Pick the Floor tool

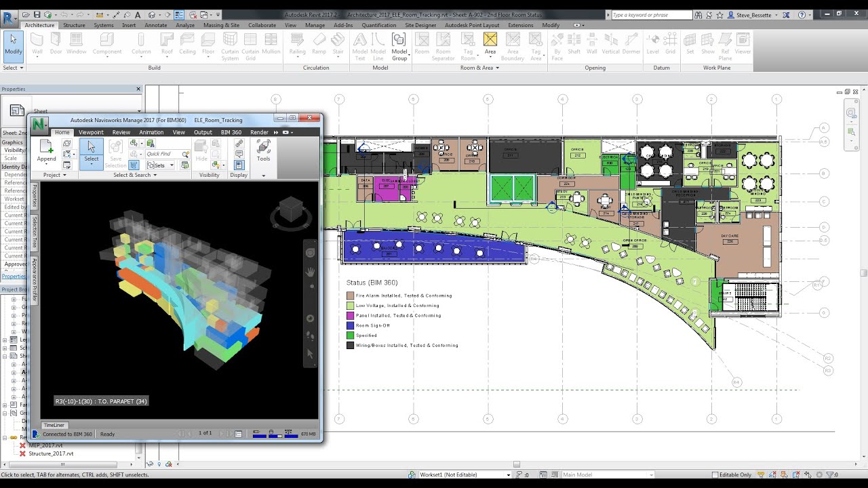tap(208, 45)
